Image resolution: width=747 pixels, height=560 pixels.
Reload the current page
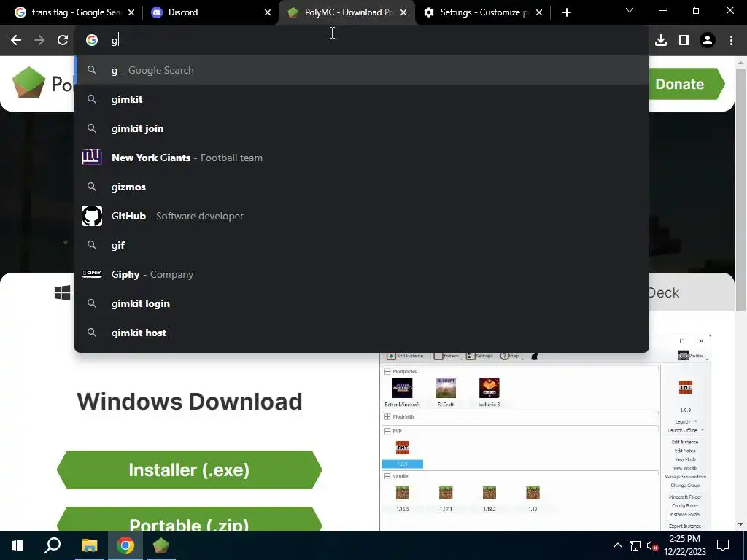[63, 41]
